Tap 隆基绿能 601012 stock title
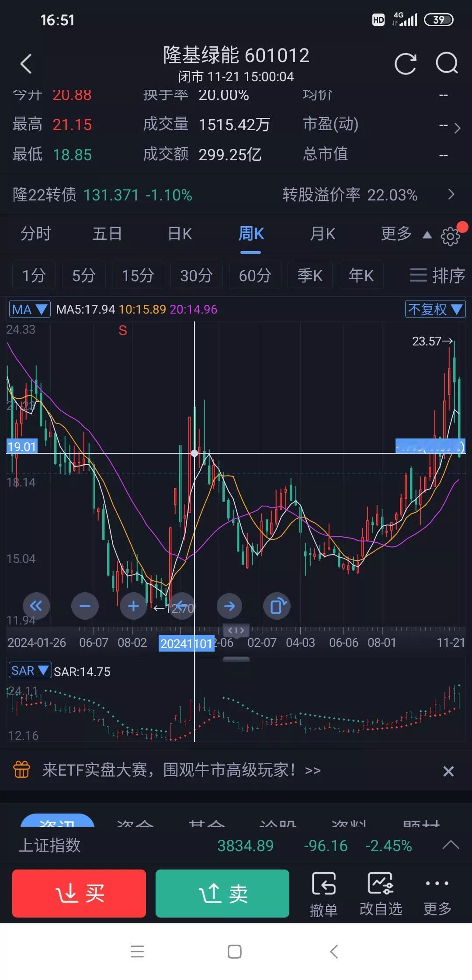472x980 pixels. click(236, 55)
